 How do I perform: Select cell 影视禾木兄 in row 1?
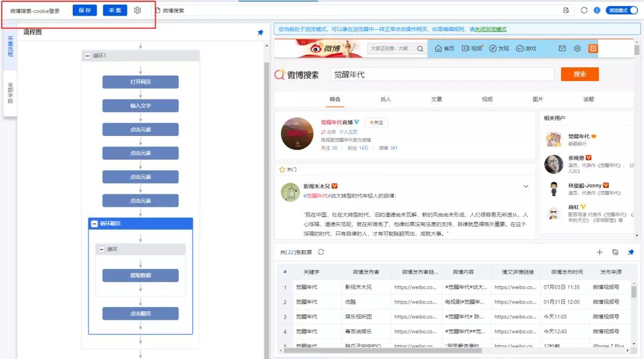pos(366,287)
